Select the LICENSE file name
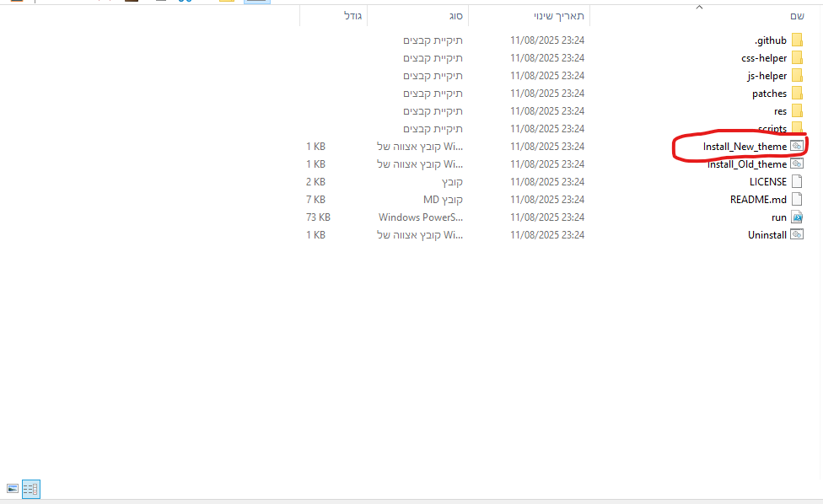The width and height of the screenshot is (823, 504). [768, 182]
